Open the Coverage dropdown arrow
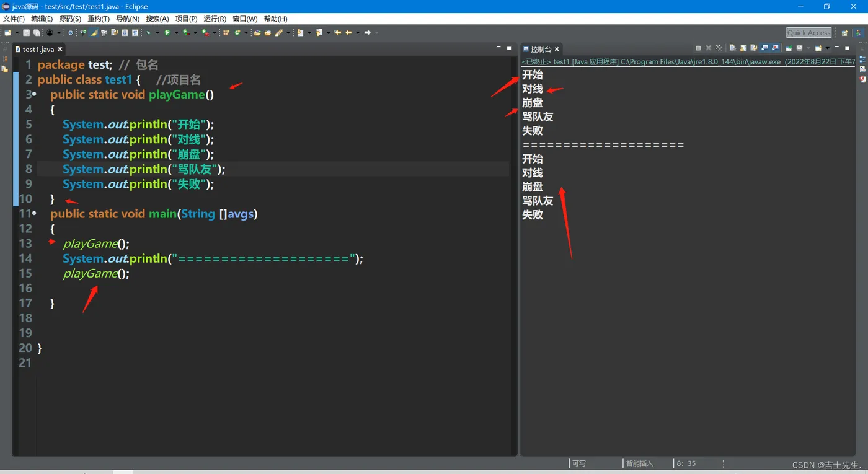Screen dimensions: 868x474 pyautogui.click(x=195, y=32)
